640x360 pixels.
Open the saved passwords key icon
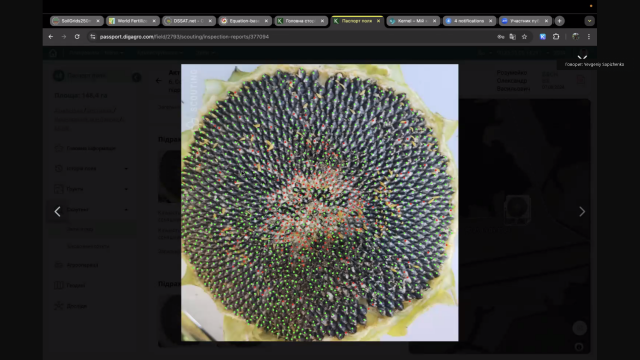tap(501, 37)
